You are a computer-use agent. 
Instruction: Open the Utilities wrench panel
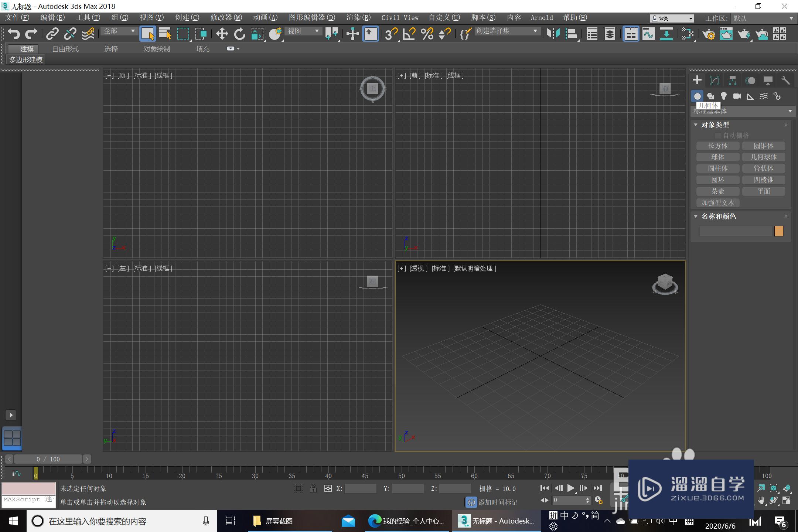(785, 81)
